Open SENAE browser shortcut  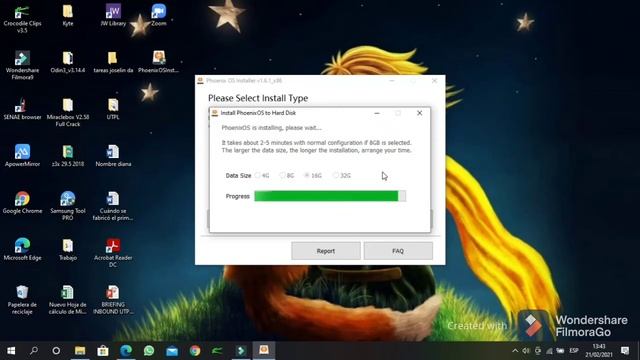point(22,109)
